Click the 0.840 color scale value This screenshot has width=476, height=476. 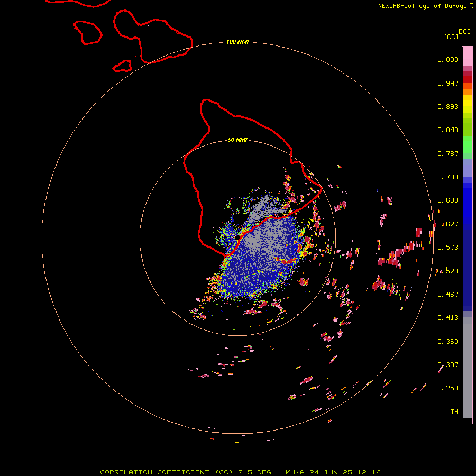point(448,130)
